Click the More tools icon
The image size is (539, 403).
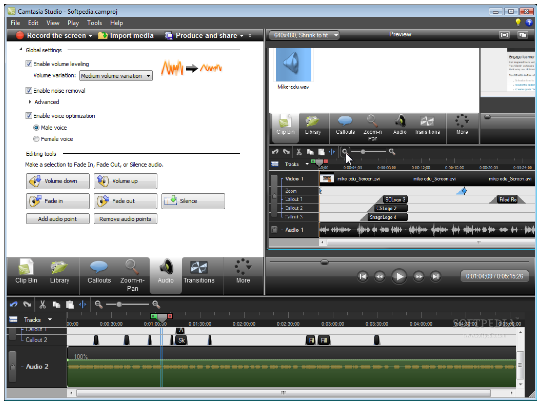pos(243,266)
